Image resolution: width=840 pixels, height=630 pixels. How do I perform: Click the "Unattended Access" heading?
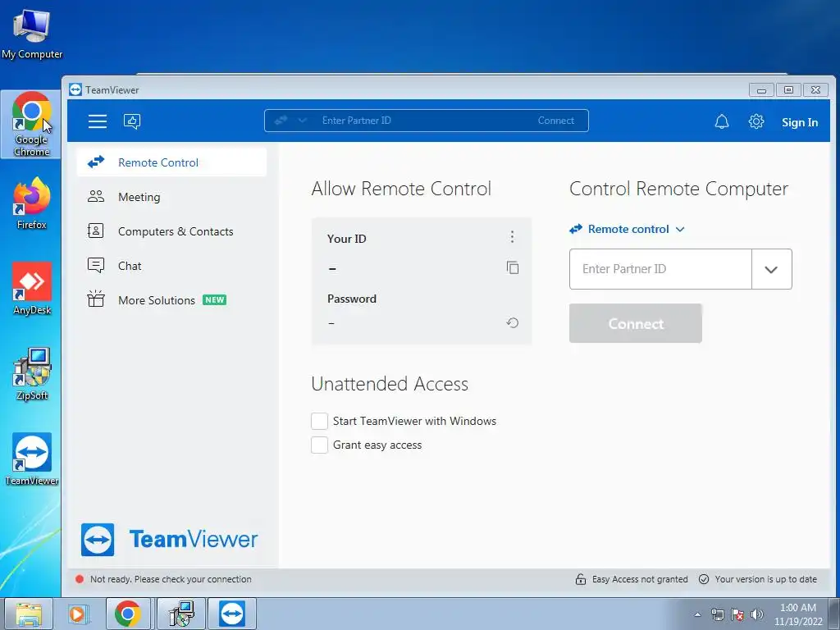pos(390,384)
